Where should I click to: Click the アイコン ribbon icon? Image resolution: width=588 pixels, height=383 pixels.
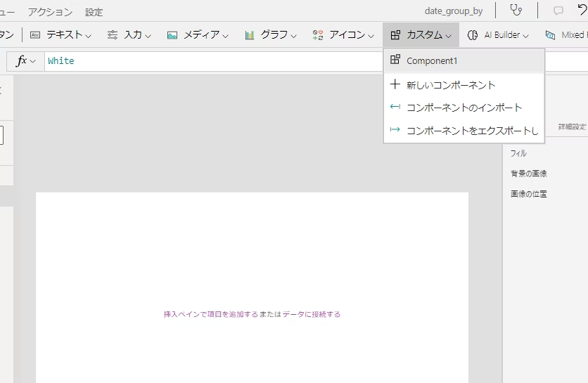[x=318, y=34]
